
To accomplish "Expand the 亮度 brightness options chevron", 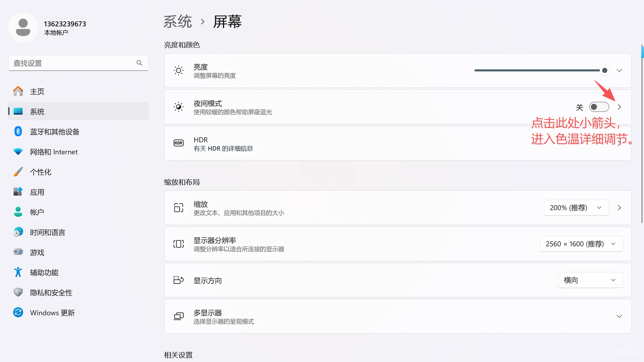I will click(619, 70).
